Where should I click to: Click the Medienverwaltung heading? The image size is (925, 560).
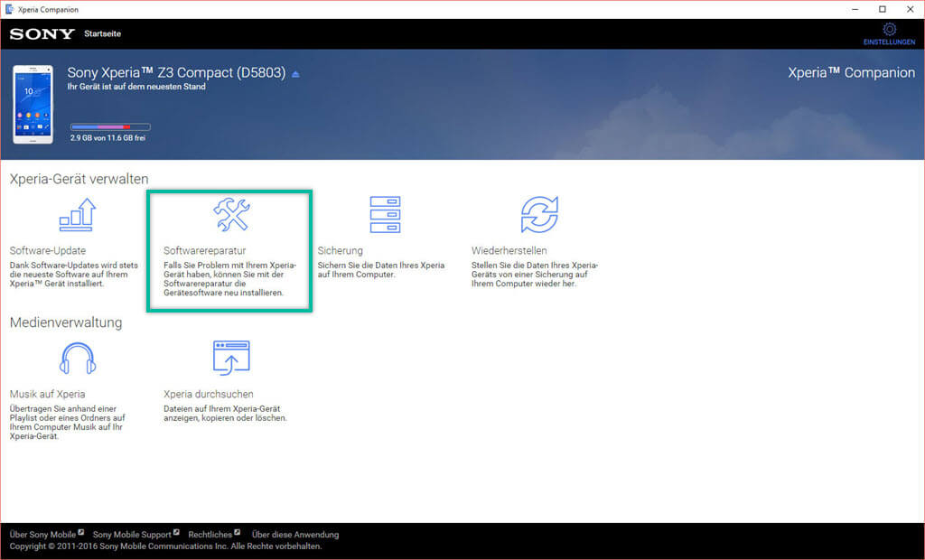[66, 322]
